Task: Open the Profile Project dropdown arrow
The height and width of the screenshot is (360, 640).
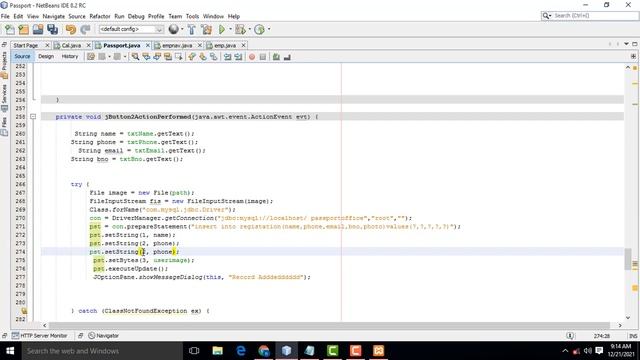Action: pos(269,29)
